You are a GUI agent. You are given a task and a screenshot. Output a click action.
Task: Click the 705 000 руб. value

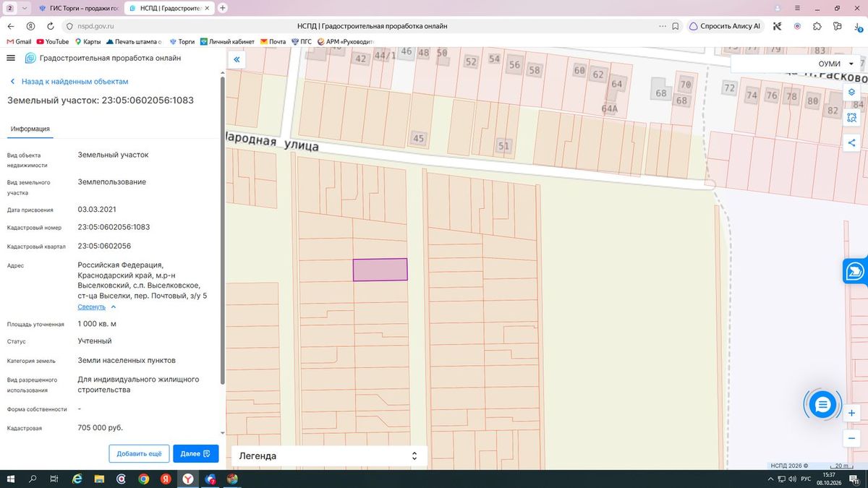pos(100,428)
